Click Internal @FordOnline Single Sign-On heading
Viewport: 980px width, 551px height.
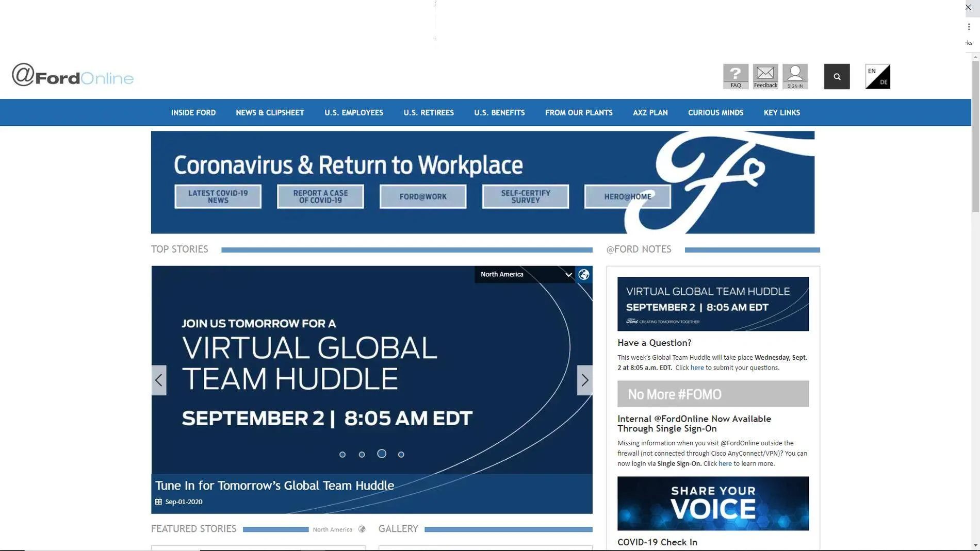(694, 424)
